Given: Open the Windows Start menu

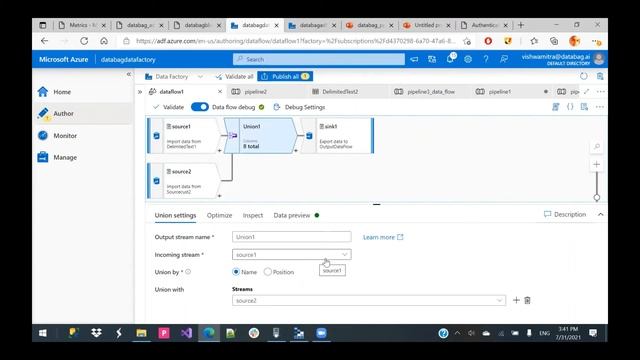Looking at the screenshot, I should point(43,333).
